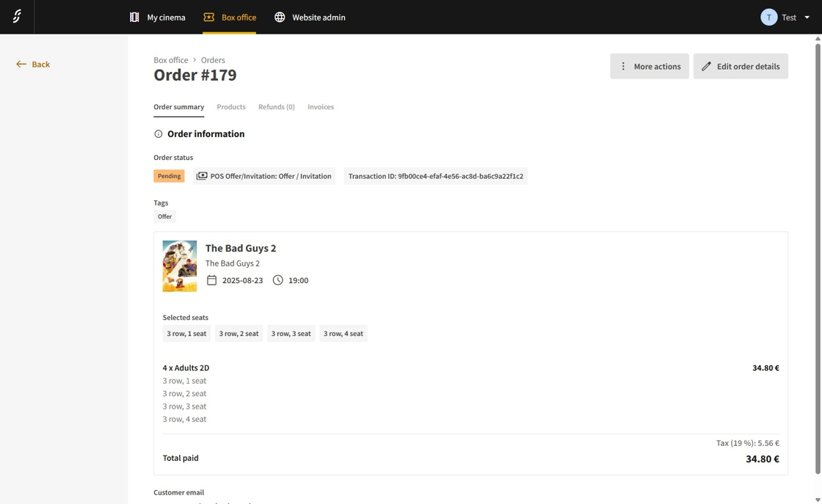
Task: Select the Invoices tab
Action: (321, 107)
